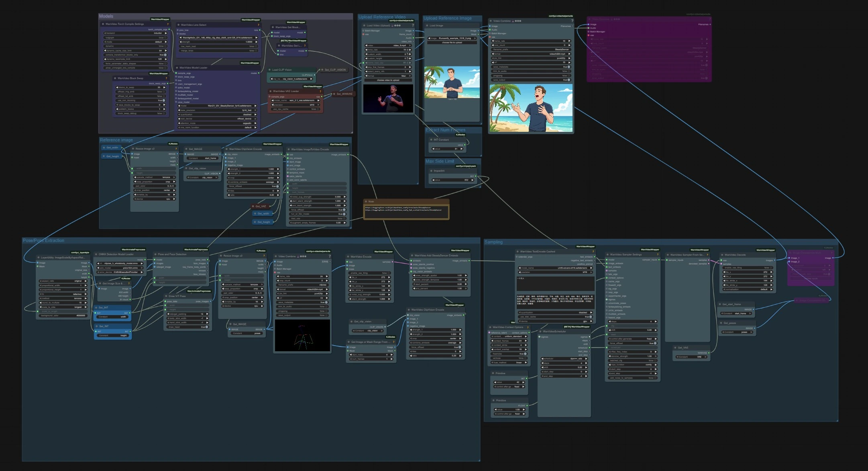Collapse the Load CLIP Vision node dot
868x471 pixels.
pos(270,70)
